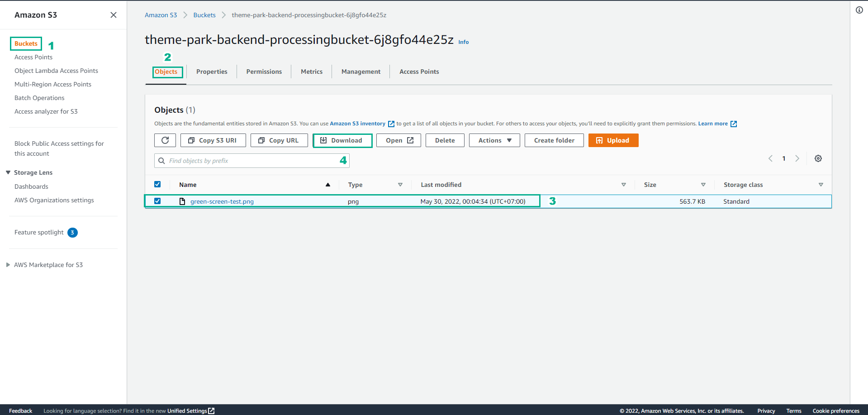Click the 563.7 KB size value
Screen dimensions: 868x415
692,201
